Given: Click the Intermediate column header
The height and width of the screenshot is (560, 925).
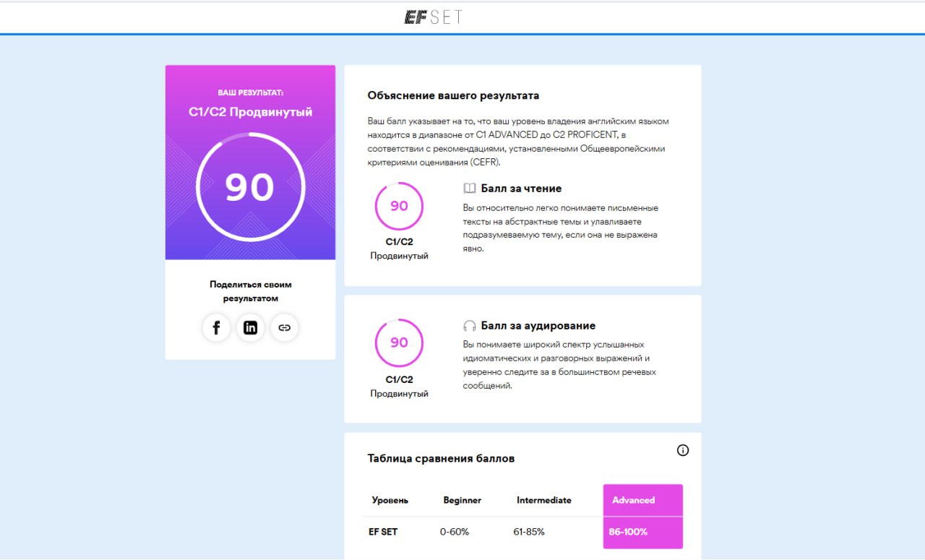Looking at the screenshot, I should coord(544,500).
